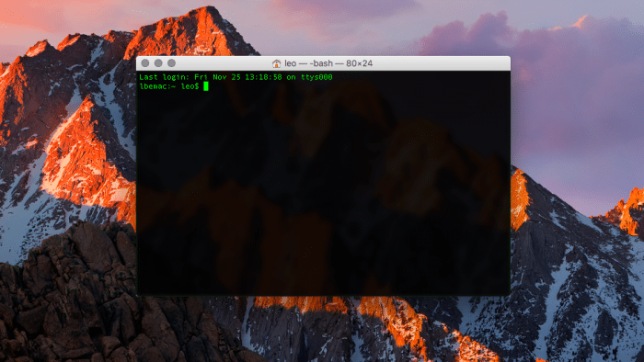Maximize the Terminal window with zoom button
Image resolution: width=644 pixels, height=362 pixels.
click(x=172, y=63)
